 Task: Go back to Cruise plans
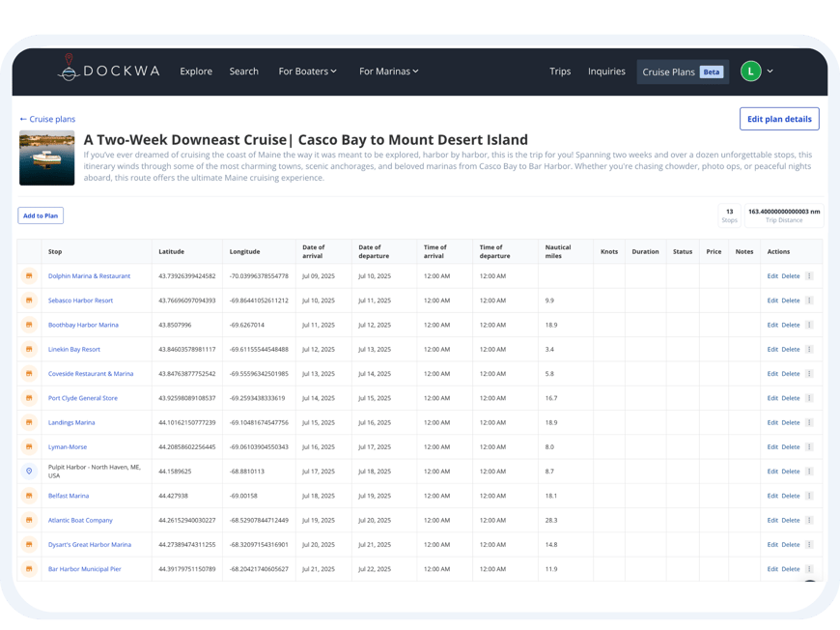(47, 119)
